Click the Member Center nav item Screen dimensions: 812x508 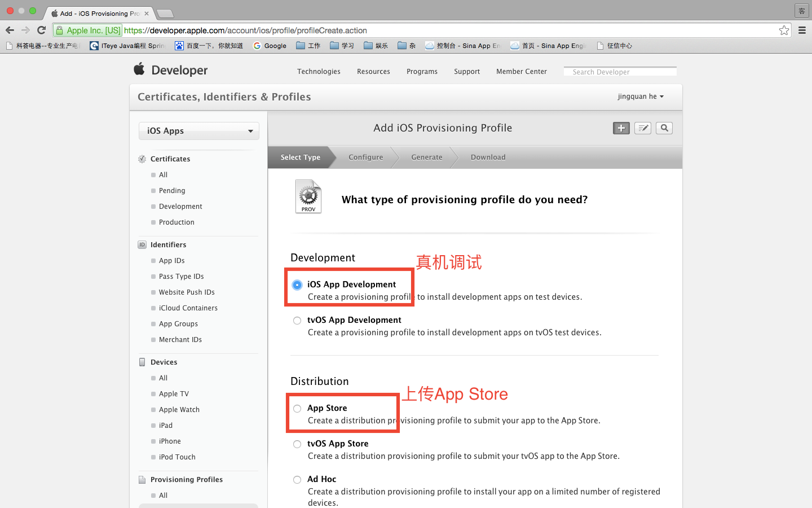click(x=522, y=72)
